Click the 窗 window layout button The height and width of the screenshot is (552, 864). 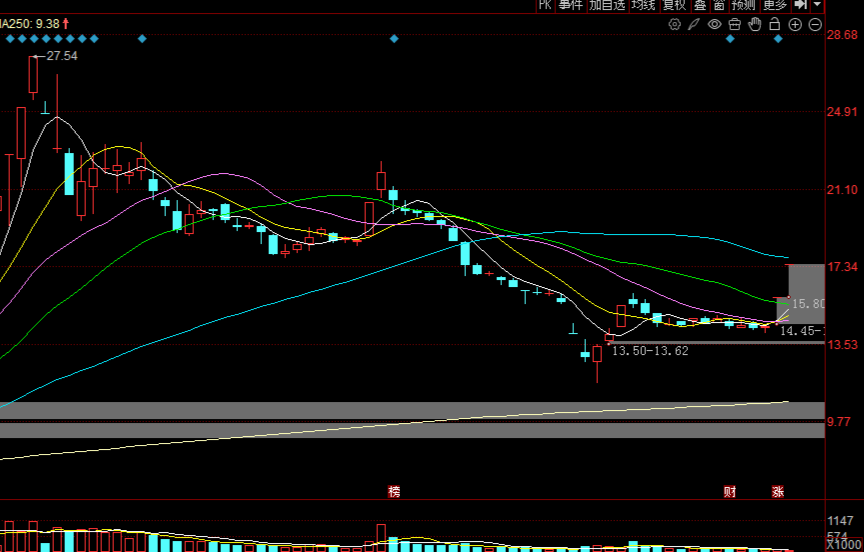click(719, 6)
